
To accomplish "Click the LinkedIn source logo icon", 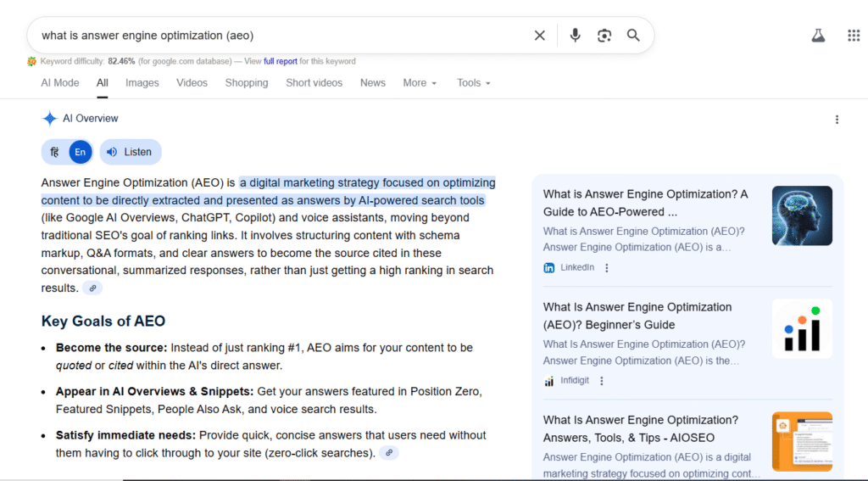I will (x=548, y=268).
